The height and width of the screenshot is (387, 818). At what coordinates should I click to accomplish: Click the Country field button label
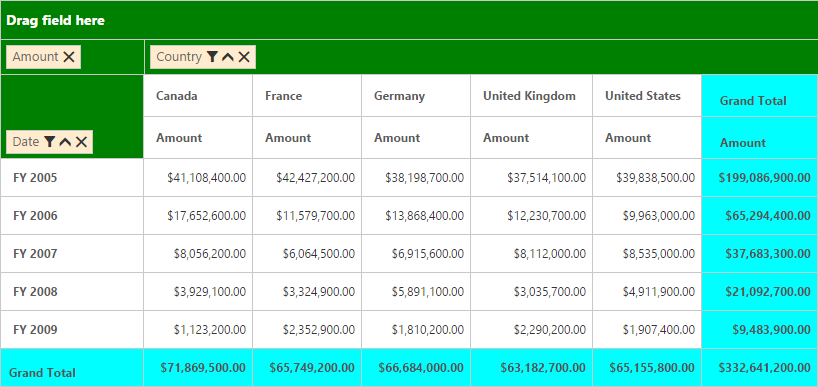pos(179,57)
